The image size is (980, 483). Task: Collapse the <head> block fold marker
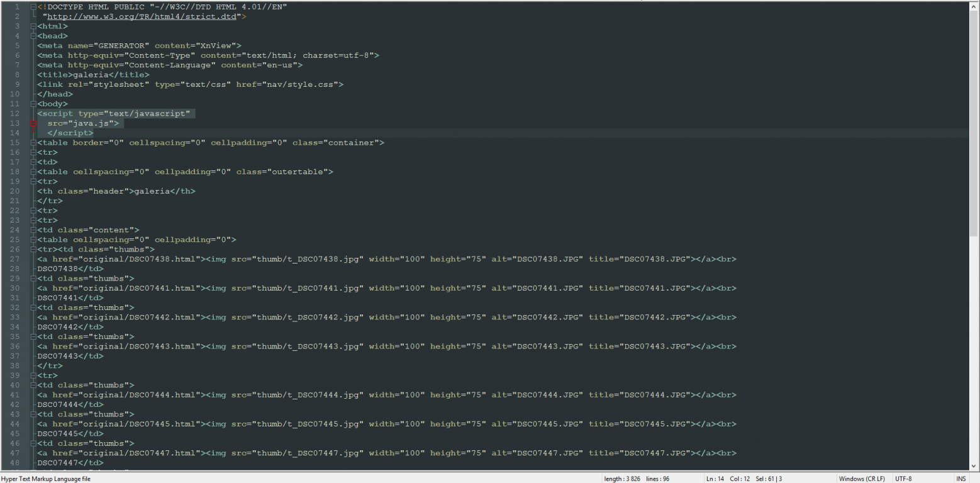pyautogui.click(x=33, y=36)
